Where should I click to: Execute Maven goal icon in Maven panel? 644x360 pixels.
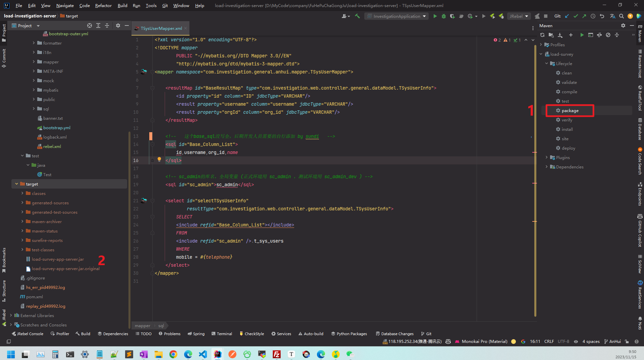(x=591, y=35)
